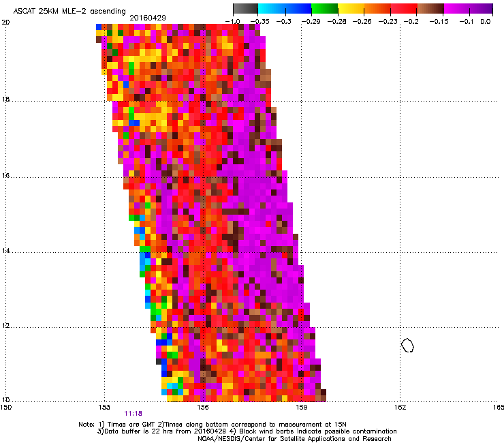Click the magenta-purple segment of the color bar
Image resolution: width=504 pixels, height=443 pixels.
pyautogui.click(x=468, y=8)
